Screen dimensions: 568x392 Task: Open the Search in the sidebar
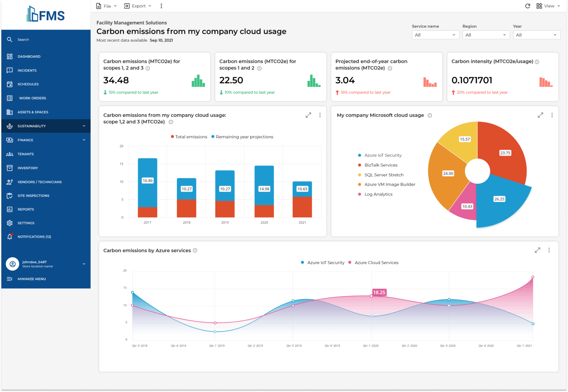click(x=23, y=39)
